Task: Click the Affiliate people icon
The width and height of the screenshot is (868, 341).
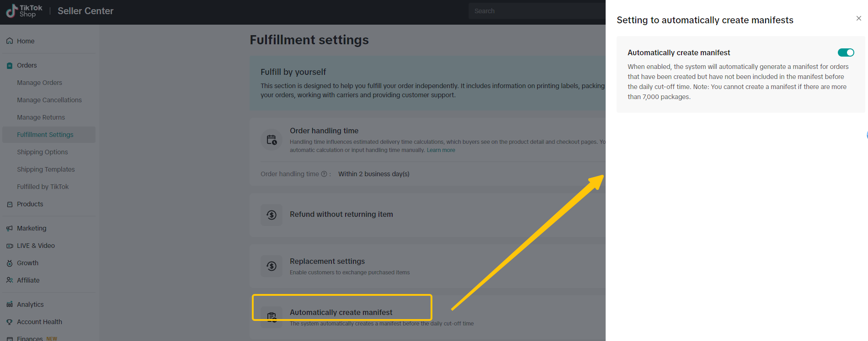Action: tap(10, 280)
